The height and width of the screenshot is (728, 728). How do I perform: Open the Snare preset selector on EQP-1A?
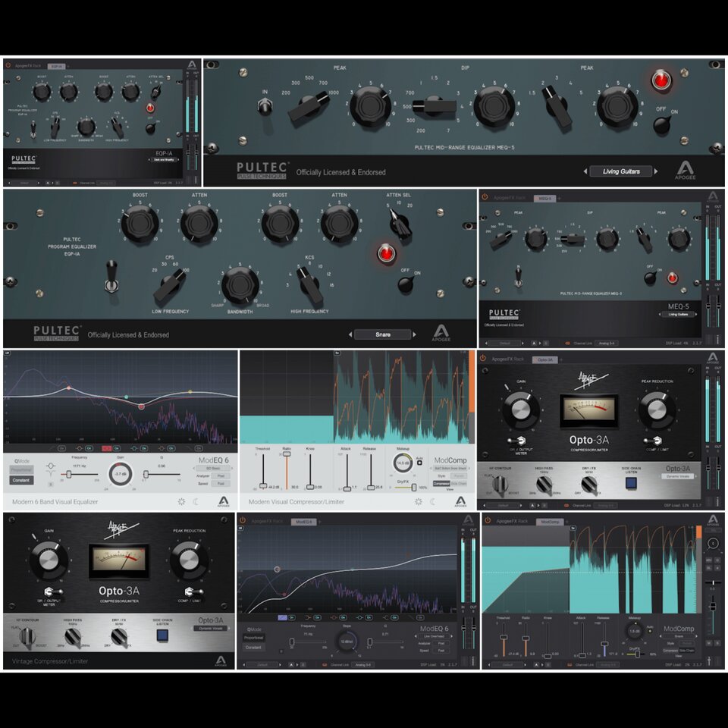point(383,334)
